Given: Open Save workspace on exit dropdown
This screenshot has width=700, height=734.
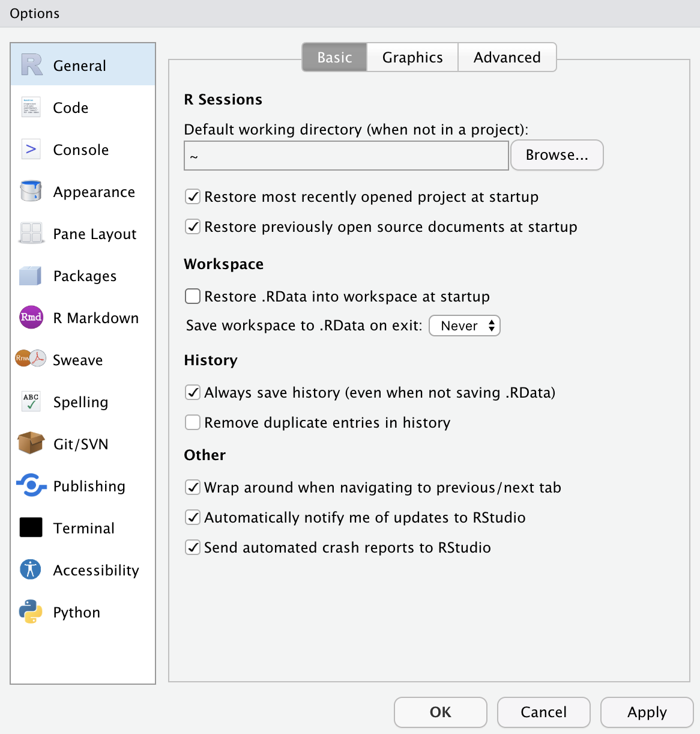Looking at the screenshot, I should pos(465,326).
